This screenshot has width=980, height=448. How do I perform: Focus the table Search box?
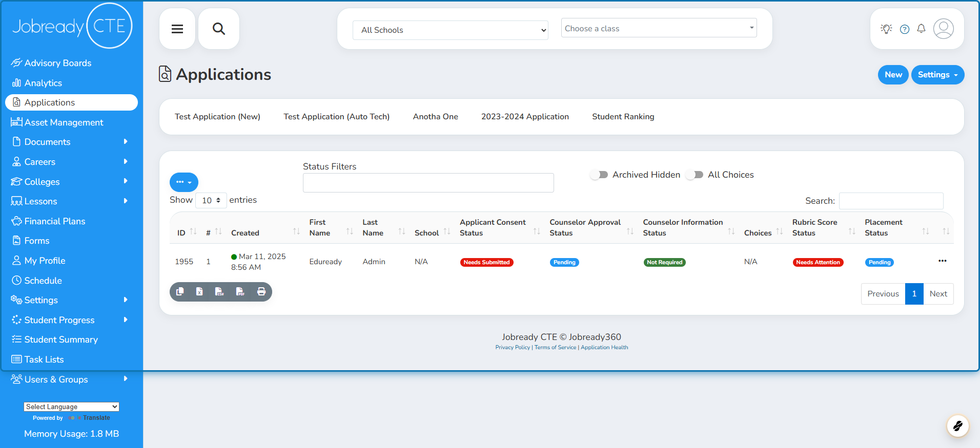891,201
